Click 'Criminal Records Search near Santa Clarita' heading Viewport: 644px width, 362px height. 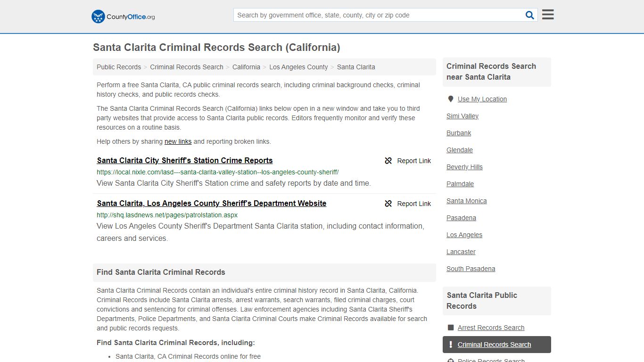pyautogui.click(x=491, y=72)
